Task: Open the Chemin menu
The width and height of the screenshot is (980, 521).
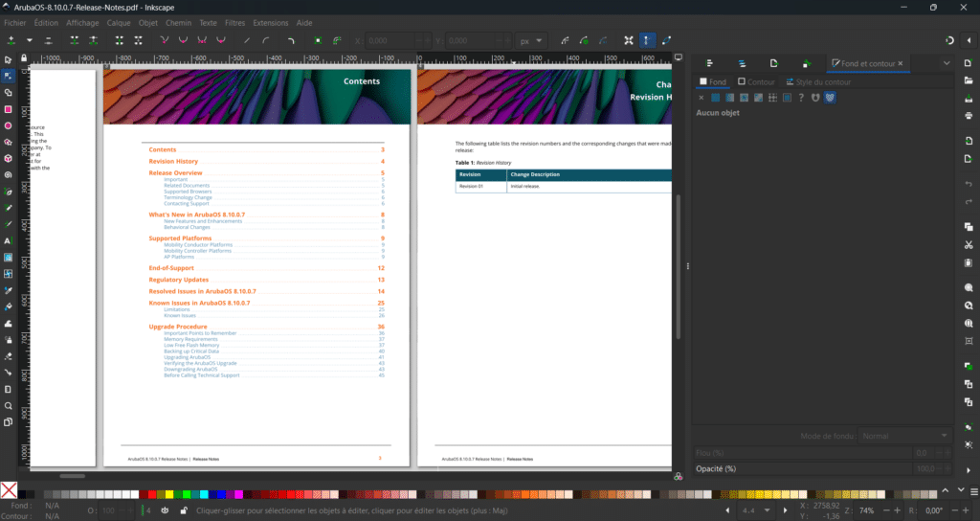Action: click(x=178, y=23)
